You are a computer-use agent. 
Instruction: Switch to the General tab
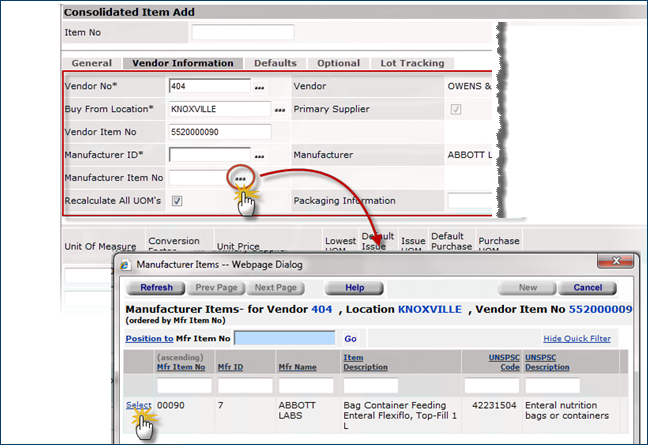pyautogui.click(x=92, y=63)
